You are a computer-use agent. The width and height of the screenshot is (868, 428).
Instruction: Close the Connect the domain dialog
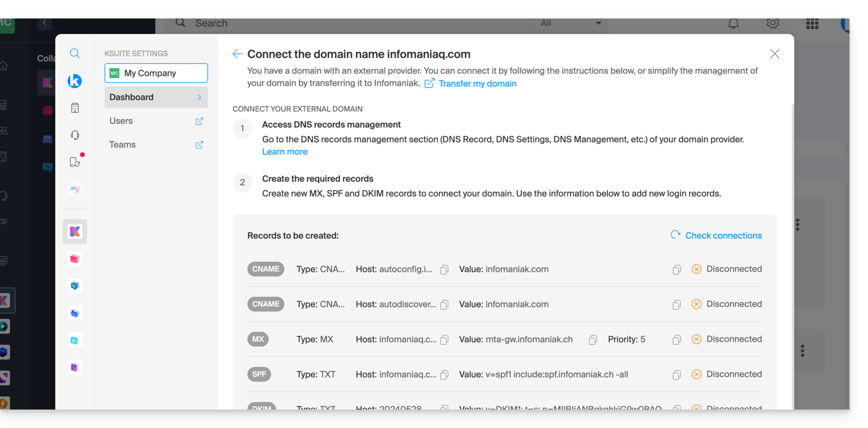click(x=774, y=54)
